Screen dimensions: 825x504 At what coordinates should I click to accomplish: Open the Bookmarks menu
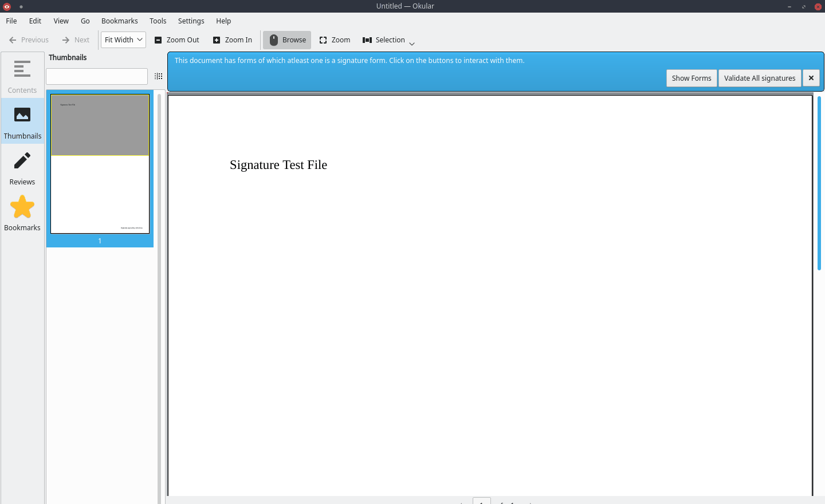pyautogui.click(x=119, y=21)
